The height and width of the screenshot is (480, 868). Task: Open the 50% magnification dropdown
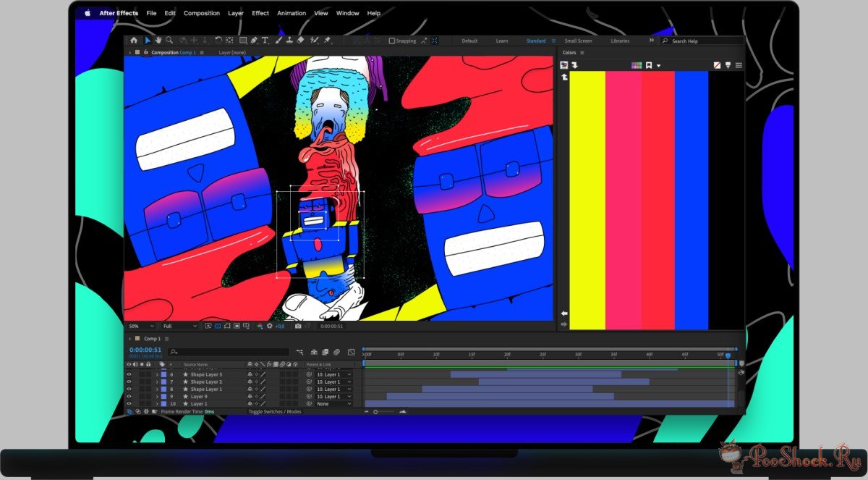[x=141, y=327]
